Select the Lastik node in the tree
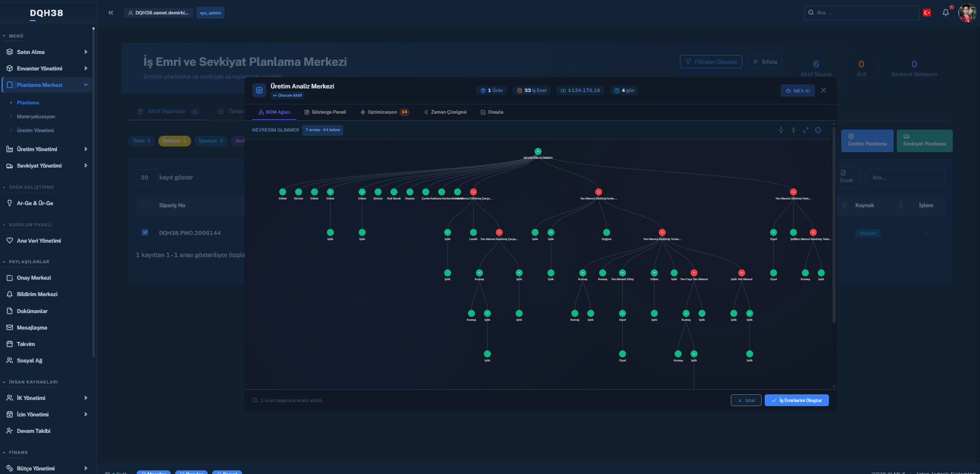Screen dimensions: 980x474 (x=473, y=232)
